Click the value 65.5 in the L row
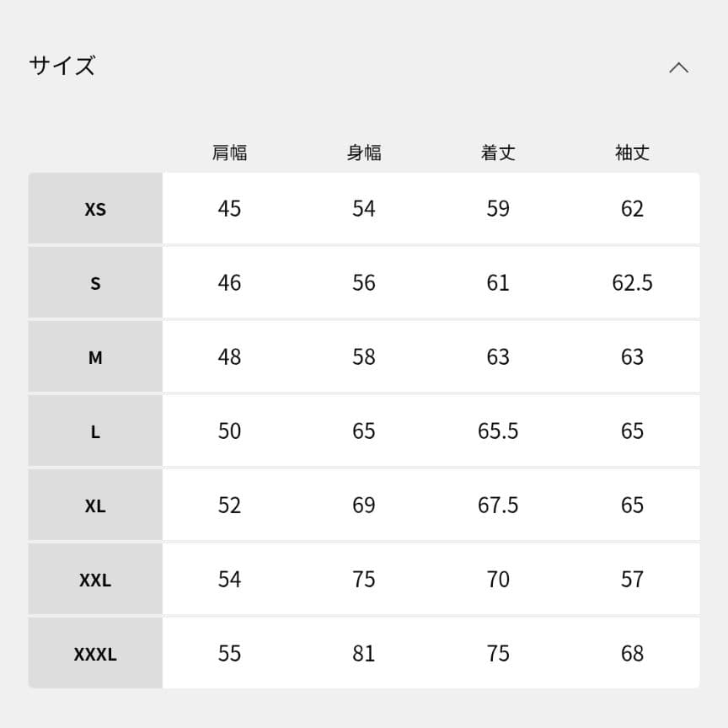Screen dimensions: 728x728 (x=498, y=431)
